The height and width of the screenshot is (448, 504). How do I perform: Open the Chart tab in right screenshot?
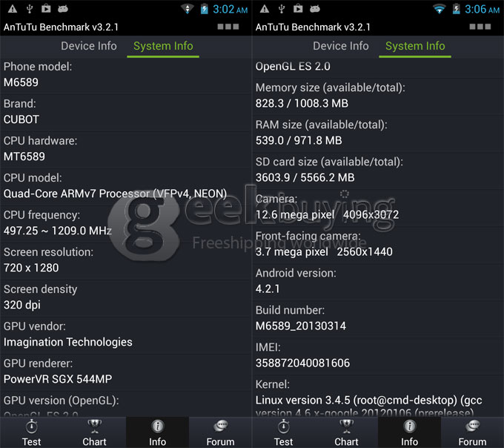tap(347, 432)
